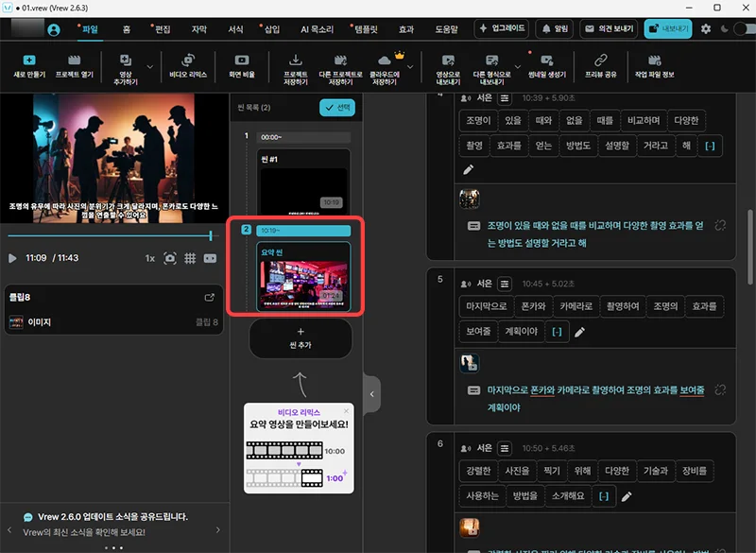Viewport: 756px width, 553px height.
Task: Expand the 다른 형식으로 내보내기 dropdown arrow
Action: tap(518, 67)
